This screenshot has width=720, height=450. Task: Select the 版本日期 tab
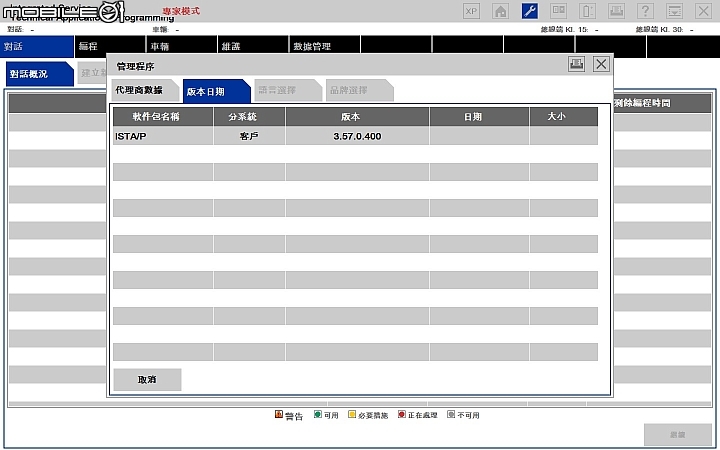216,91
